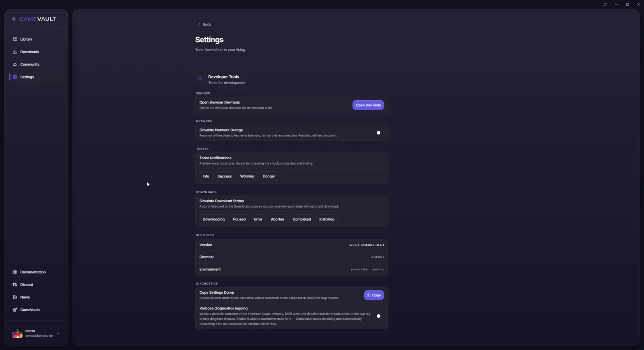This screenshot has width=644, height=350.
Task: Simulate the Aborted download status
Action: point(277,219)
